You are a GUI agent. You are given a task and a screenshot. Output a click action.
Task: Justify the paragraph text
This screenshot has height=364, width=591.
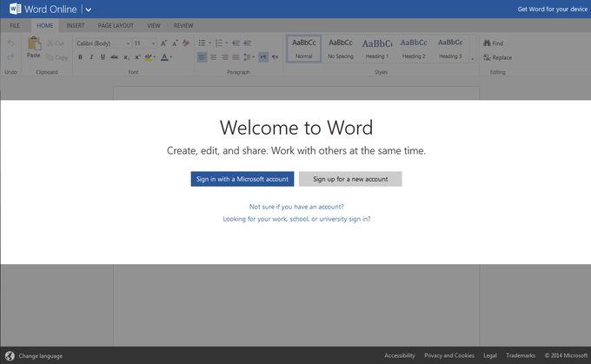click(236, 57)
